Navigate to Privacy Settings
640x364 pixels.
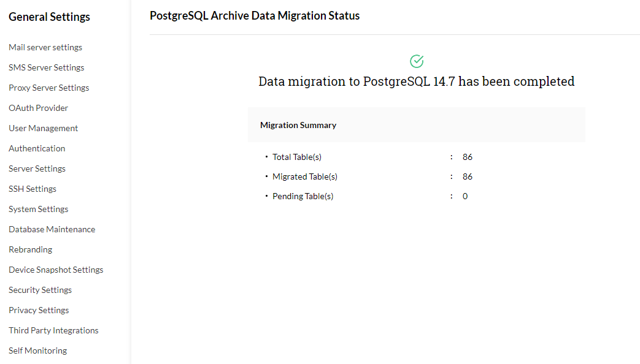(39, 310)
